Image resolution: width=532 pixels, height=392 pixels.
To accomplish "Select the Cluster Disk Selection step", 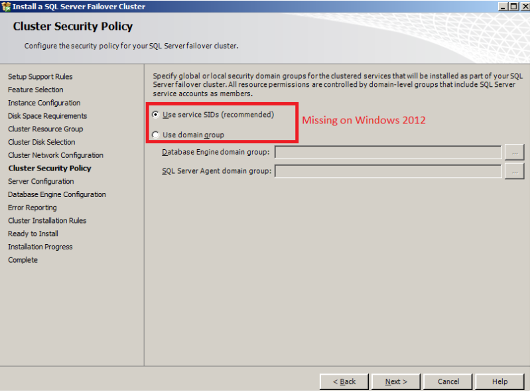I will 40,141.
